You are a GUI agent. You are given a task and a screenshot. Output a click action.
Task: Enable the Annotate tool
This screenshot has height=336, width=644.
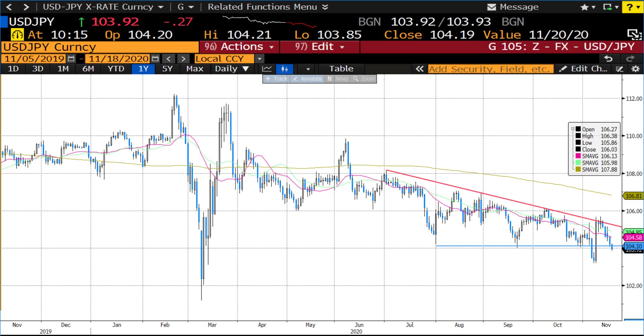click(307, 79)
